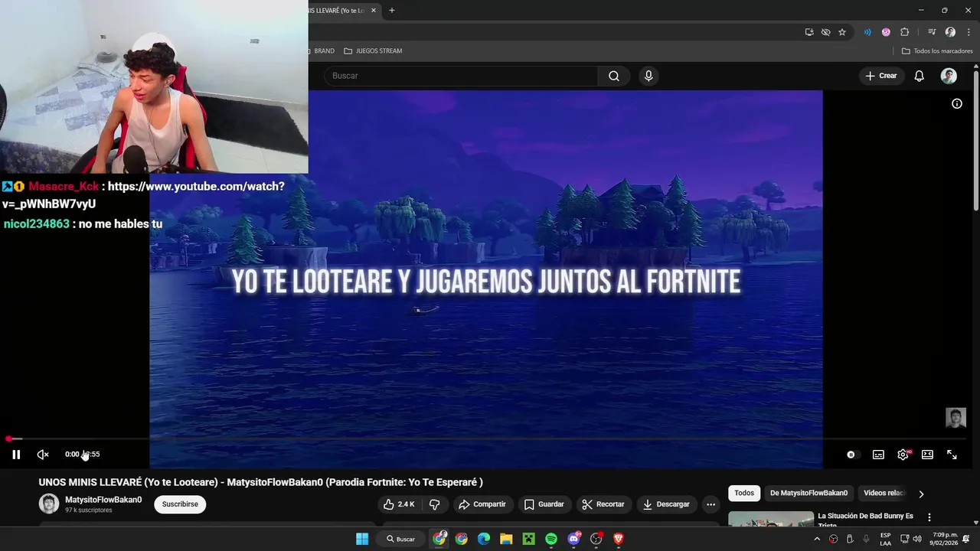Open the media controls icon in the toolbar
This screenshot has height=551, width=980.
point(932,32)
